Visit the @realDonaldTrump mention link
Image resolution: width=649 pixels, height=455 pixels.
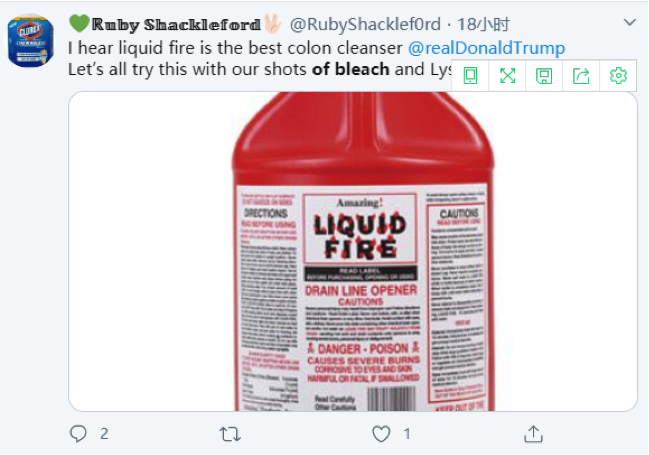tap(486, 48)
